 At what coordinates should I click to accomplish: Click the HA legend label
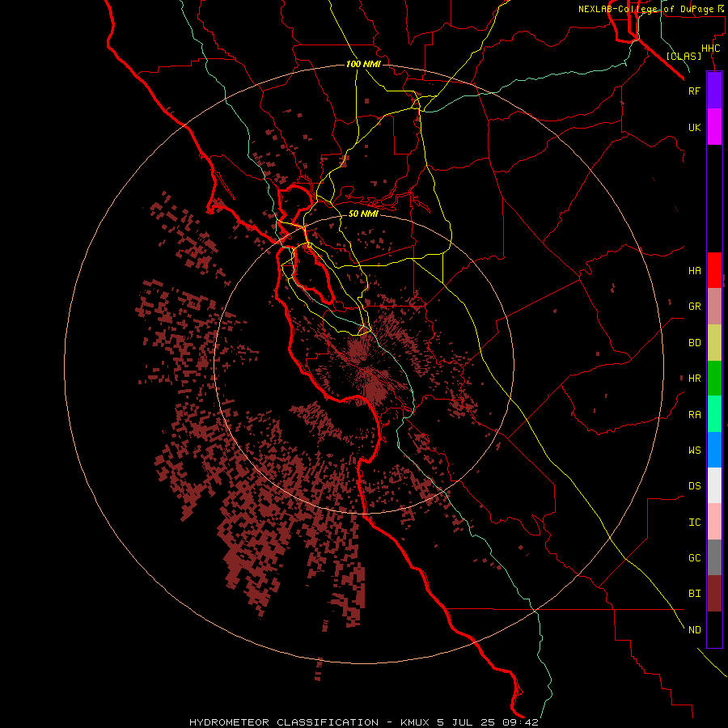pos(694,271)
